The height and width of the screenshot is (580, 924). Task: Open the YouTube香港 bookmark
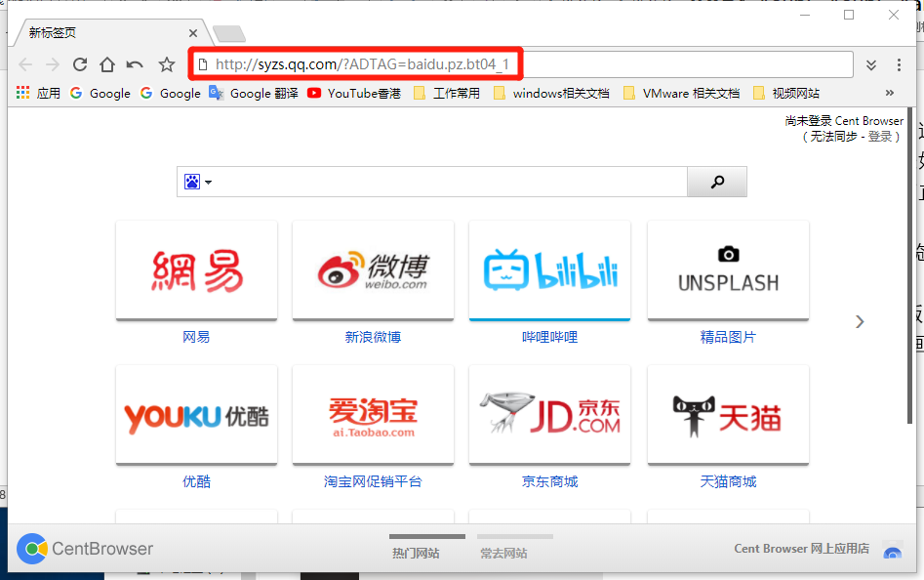click(354, 93)
